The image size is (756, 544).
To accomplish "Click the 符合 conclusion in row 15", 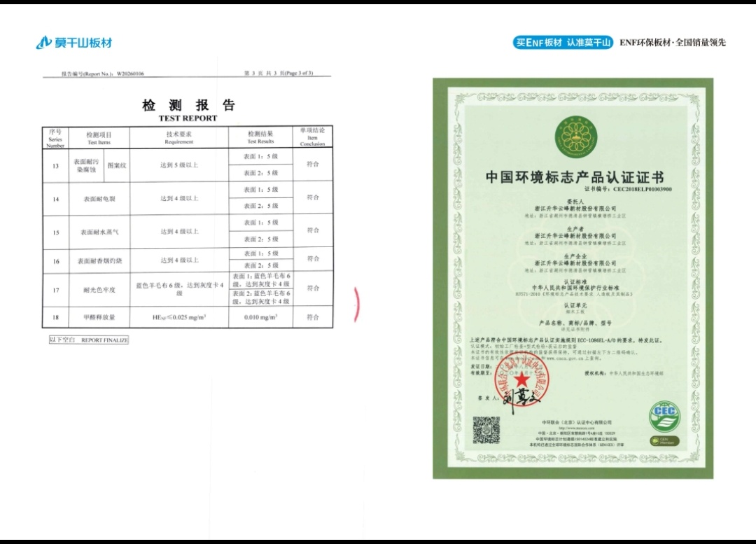I will 312,230.
